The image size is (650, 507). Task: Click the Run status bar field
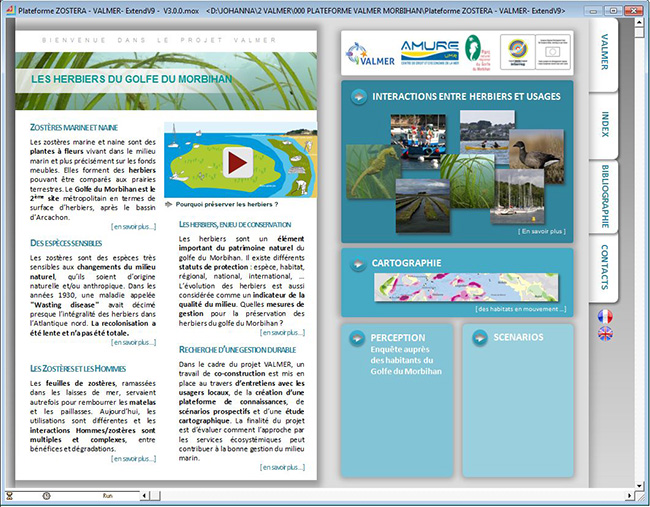tap(108, 496)
